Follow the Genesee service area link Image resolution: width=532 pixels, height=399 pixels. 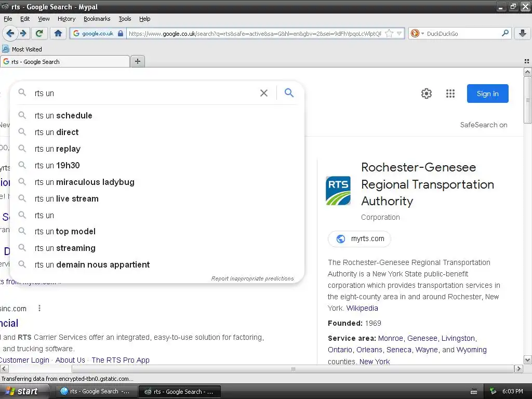point(422,338)
